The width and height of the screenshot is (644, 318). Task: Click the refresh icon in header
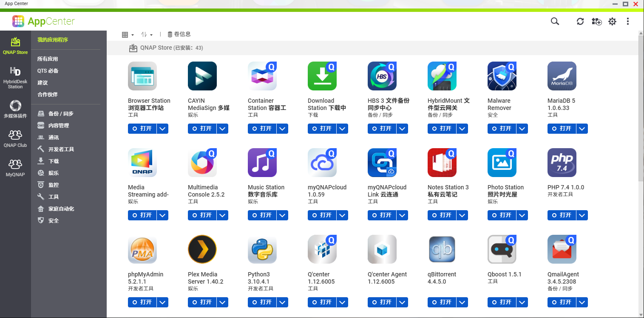click(580, 21)
